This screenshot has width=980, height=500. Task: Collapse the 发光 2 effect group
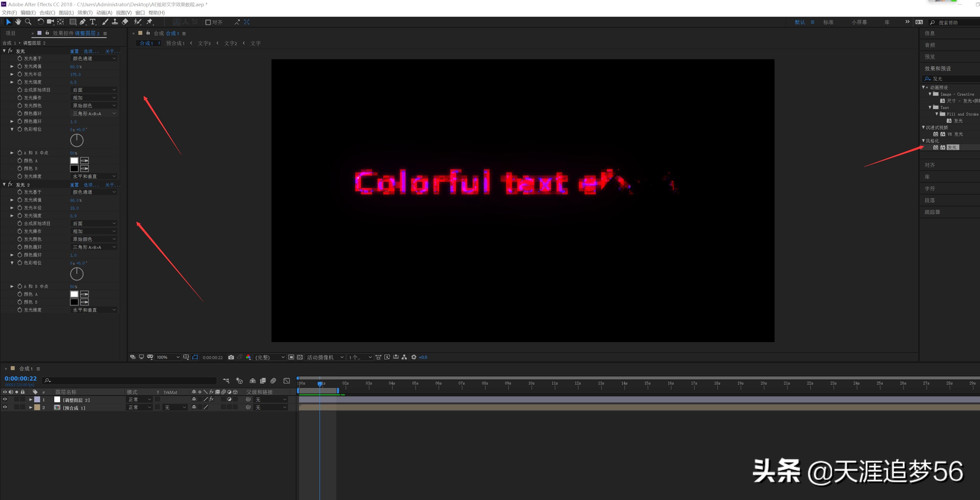pyautogui.click(x=4, y=184)
